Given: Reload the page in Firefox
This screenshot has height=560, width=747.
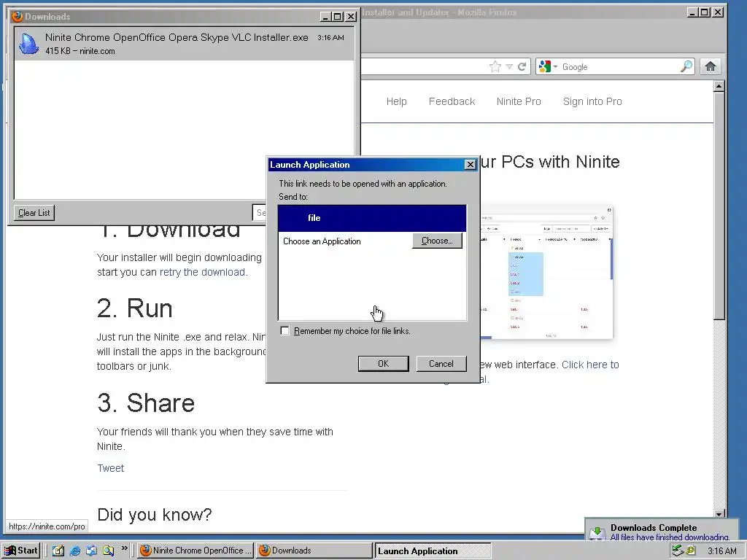Looking at the screenshot, I should 522,66.
